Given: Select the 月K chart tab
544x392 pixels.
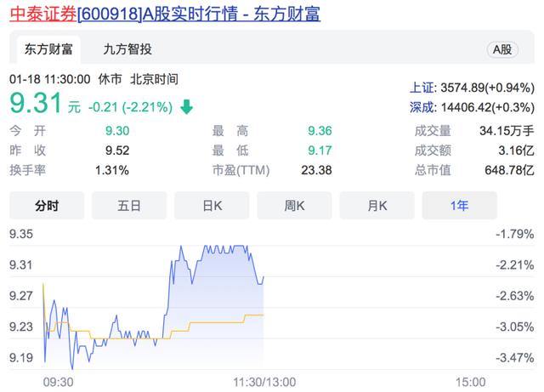Looking at the screenshot, I should (377, 206).
